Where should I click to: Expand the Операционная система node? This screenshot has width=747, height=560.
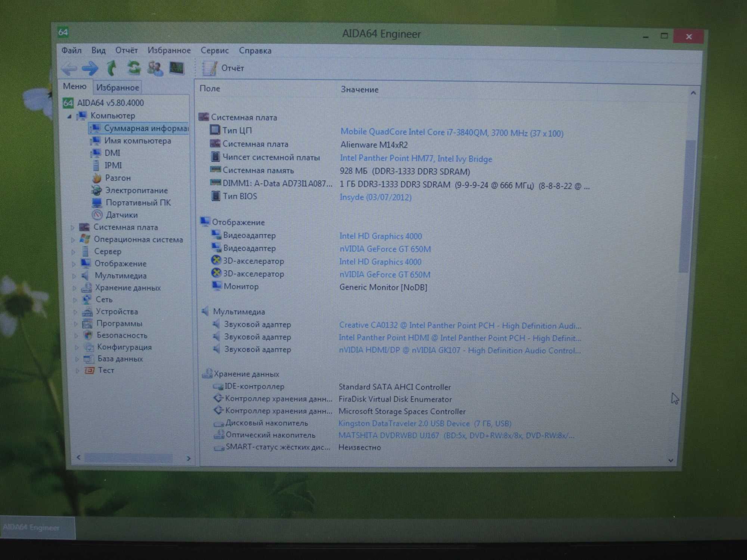tap(73, 240)
